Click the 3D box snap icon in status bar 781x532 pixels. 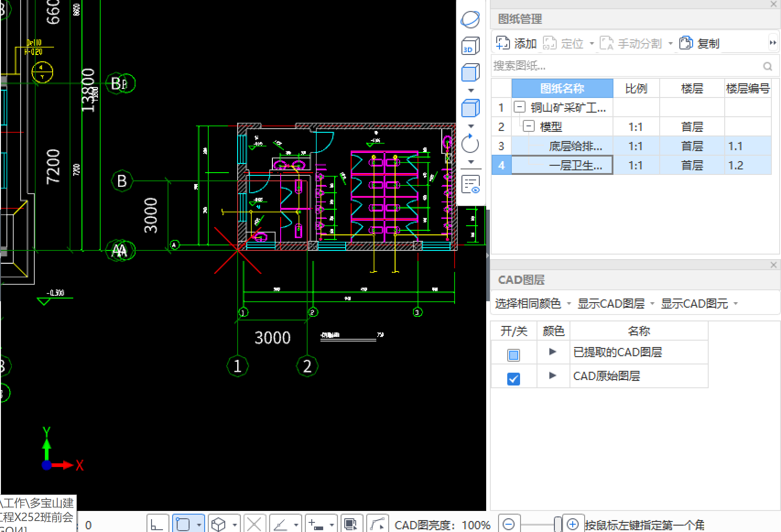tap(219, 524)
